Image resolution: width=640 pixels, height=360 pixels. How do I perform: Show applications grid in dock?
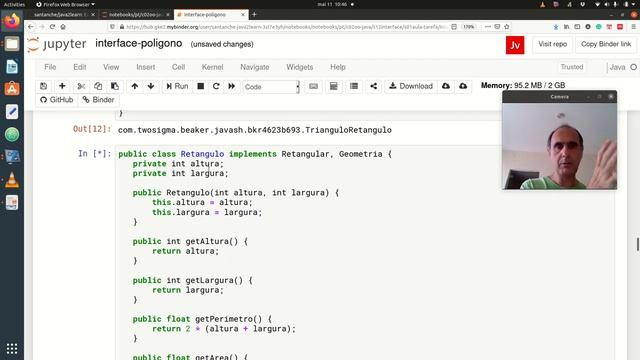coord(12,349)
